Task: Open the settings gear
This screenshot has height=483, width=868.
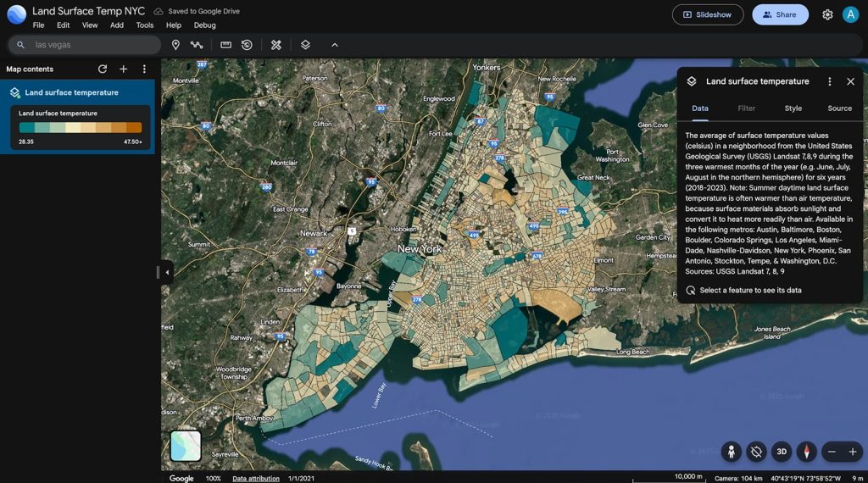Action: click(827, 14)
